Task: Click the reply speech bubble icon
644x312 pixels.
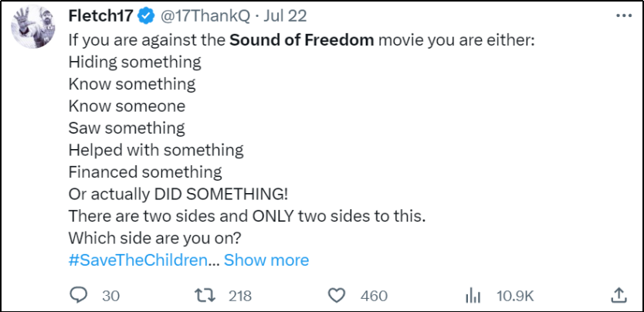Action: pos(79,295)
